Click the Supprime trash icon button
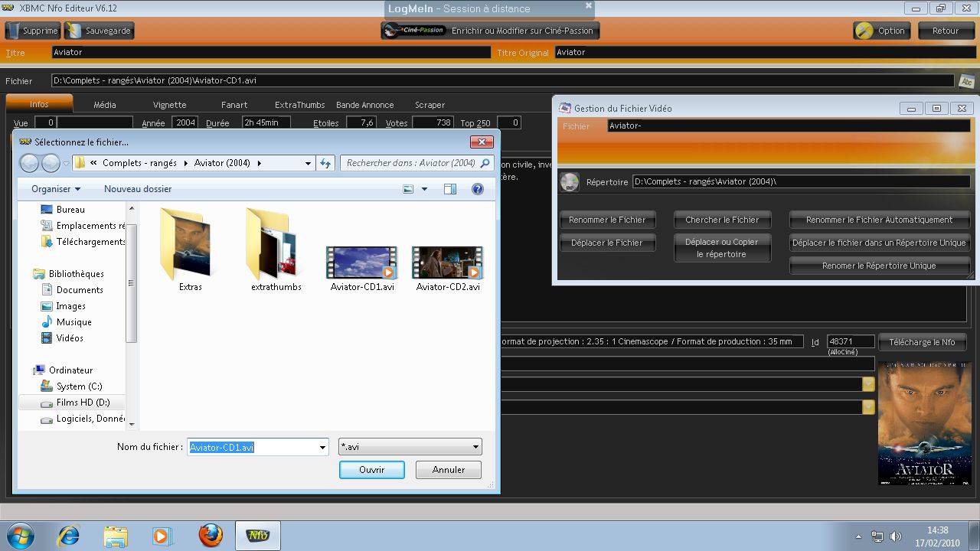This screenshot has height=551, width=980. pos(32,31)
